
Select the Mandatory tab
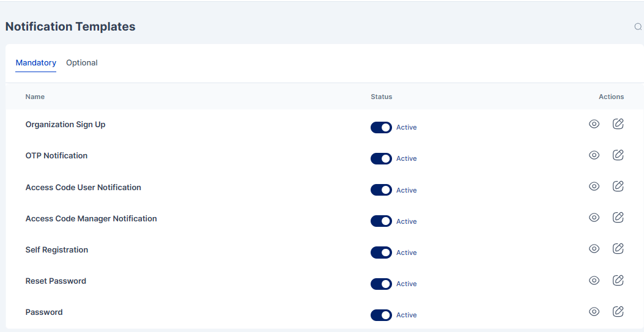[x=36, y=63]
